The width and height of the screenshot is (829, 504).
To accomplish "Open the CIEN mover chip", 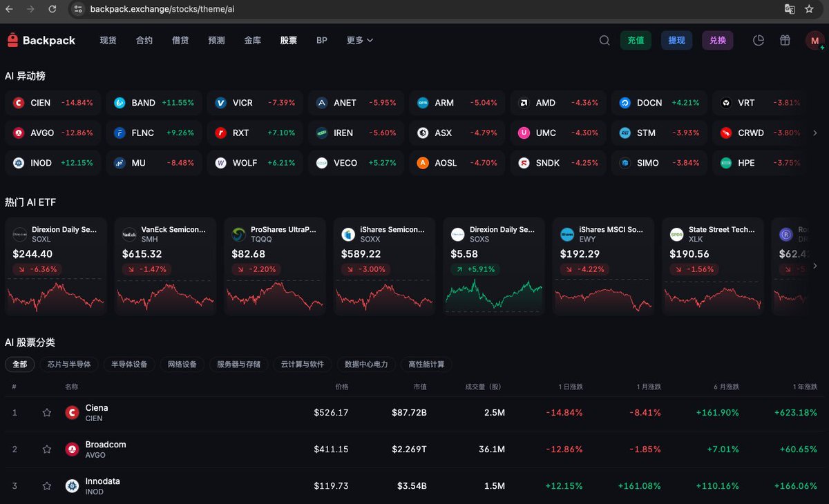I will point(53,103).
